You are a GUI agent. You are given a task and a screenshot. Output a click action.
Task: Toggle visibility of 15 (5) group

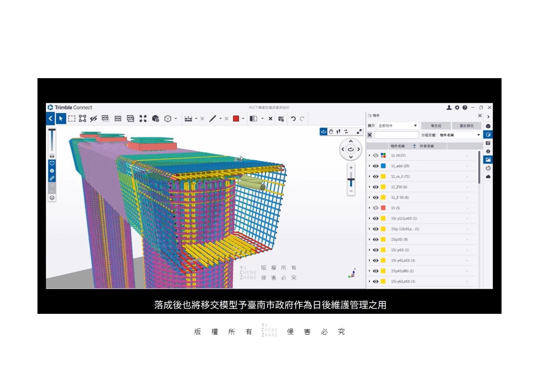(x=376, y=208)
